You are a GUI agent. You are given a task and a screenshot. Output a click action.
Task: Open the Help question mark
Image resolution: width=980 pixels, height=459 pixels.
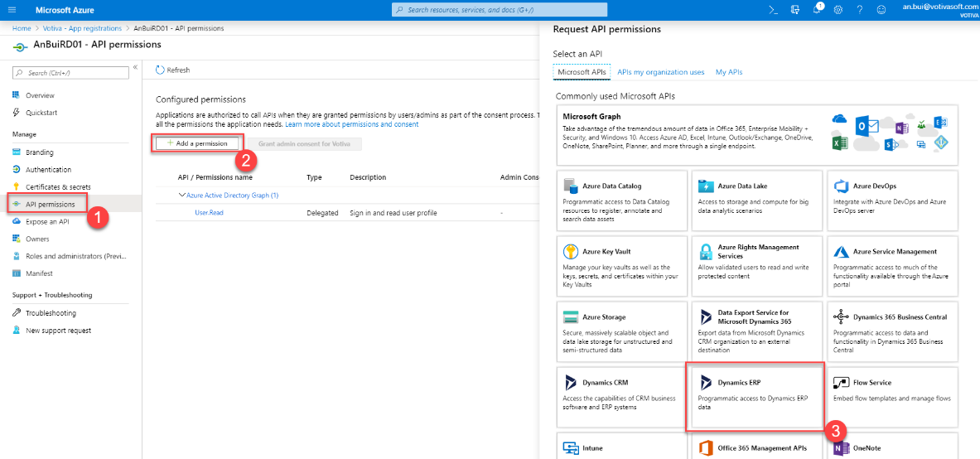click(860, 10)
